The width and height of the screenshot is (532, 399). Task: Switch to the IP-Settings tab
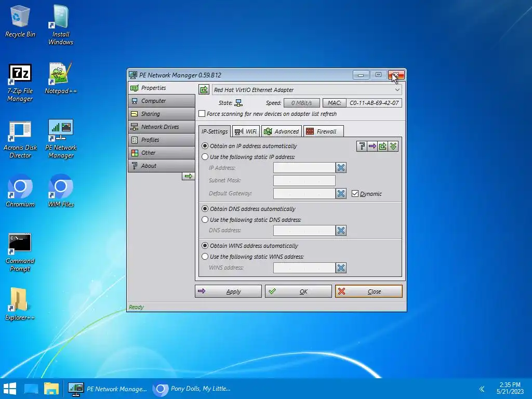tap(215, 131)
